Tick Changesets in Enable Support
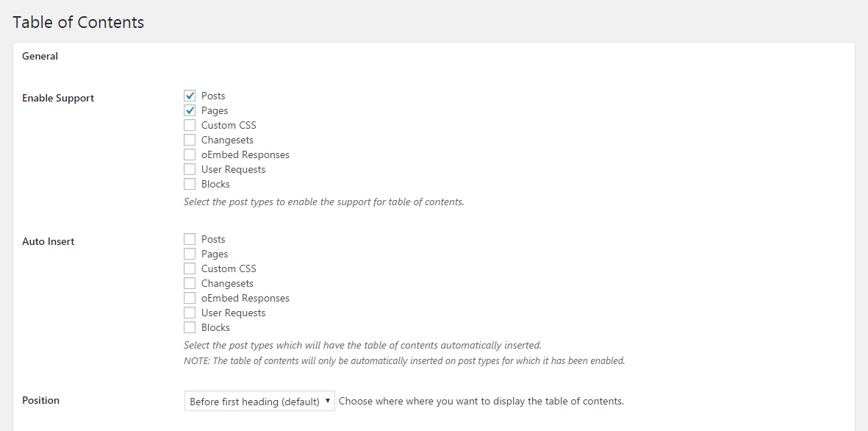 (x=190, y=140)
